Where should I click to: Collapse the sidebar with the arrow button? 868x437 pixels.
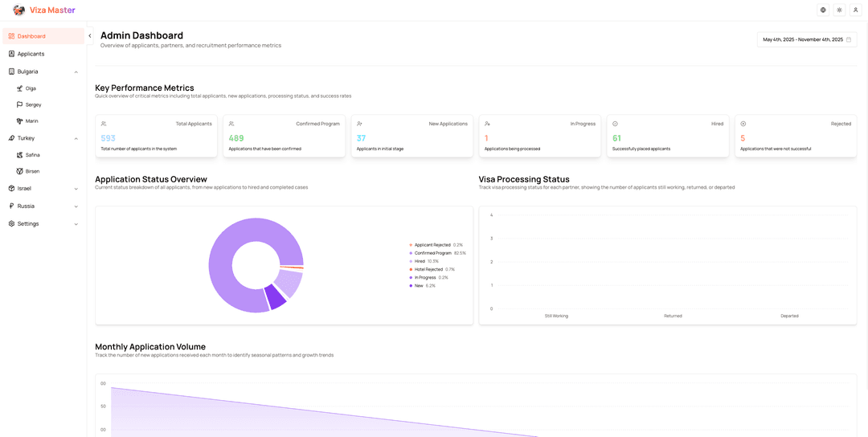click(90, 36)
